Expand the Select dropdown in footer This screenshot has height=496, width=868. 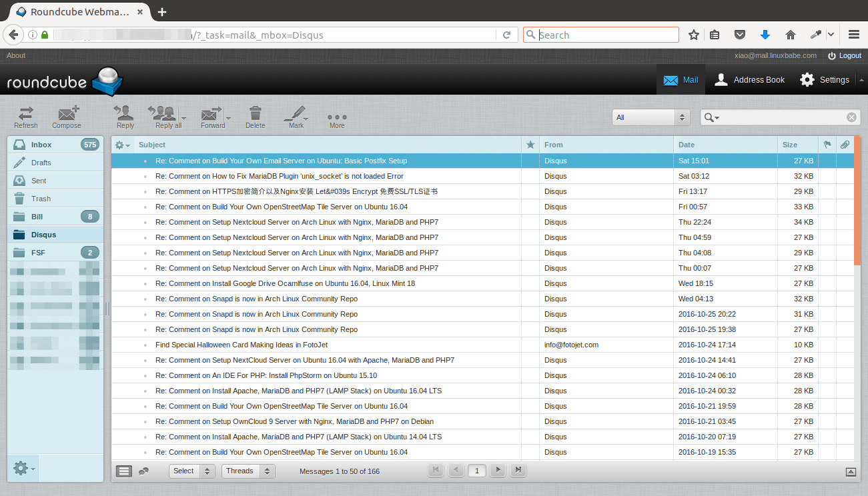[191, 471]
